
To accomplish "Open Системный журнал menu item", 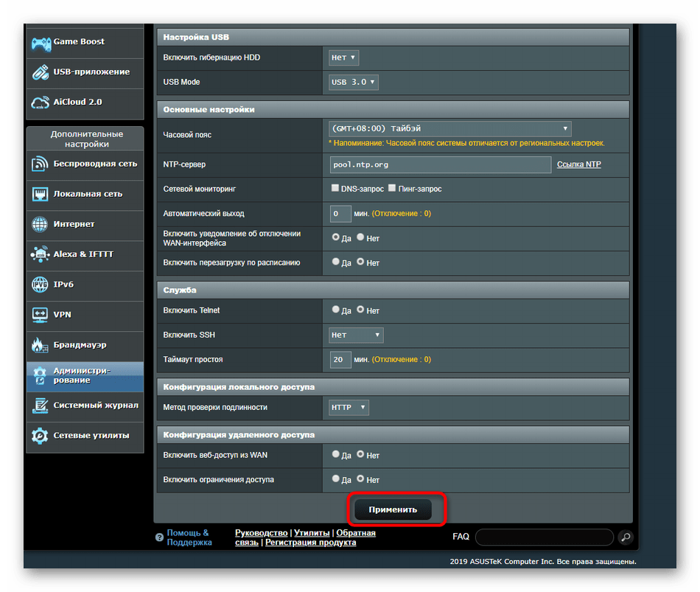I will pyautogui.click(x=95, y=405).
